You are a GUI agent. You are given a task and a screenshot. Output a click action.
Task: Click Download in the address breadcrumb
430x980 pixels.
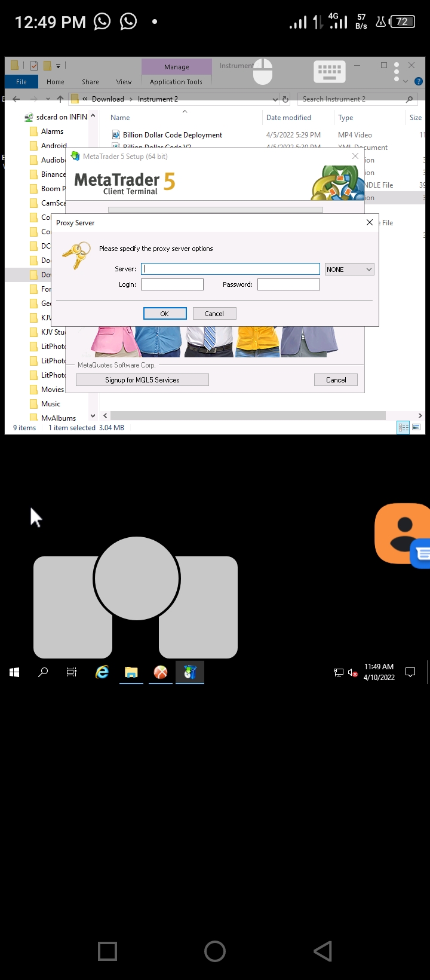[108, 99]
